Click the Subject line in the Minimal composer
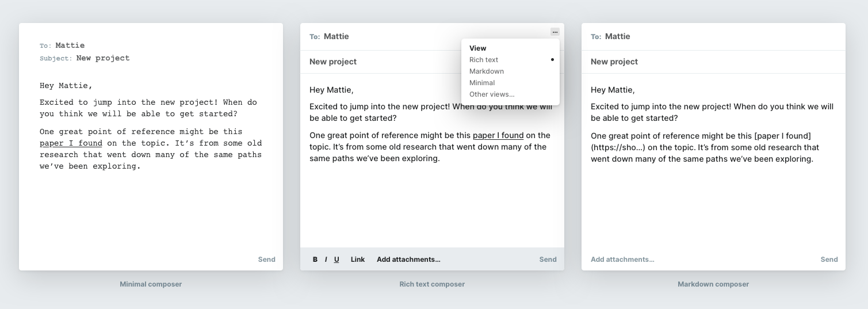 tap(85, 58)
